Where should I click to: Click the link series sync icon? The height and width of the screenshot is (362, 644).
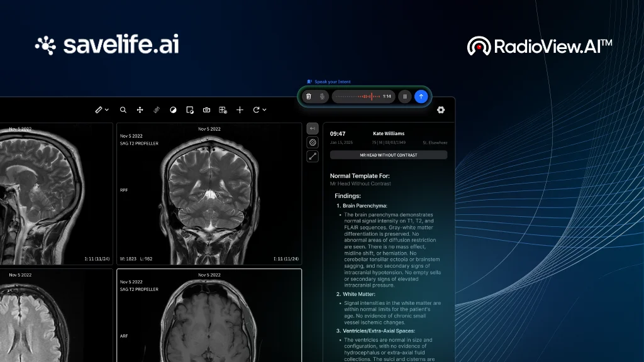[157, 110]
